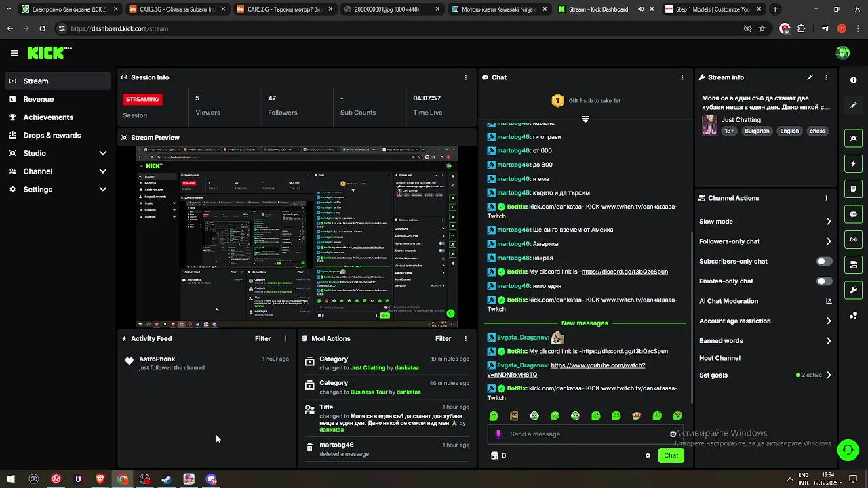
Task: Click the Brave browser icon on taskbar
Action: [x=100, y=479]
